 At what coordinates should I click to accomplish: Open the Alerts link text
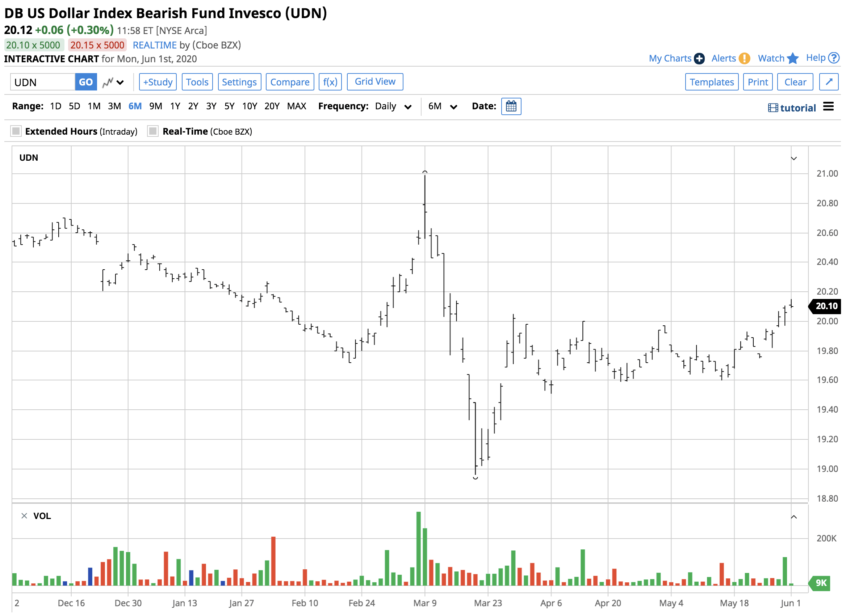coord(723,59)
